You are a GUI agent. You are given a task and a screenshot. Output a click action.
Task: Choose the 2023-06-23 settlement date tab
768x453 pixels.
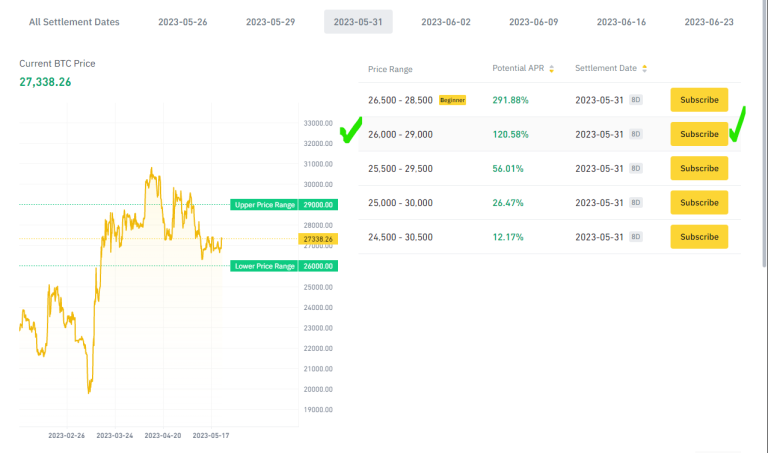coord(709,21)
